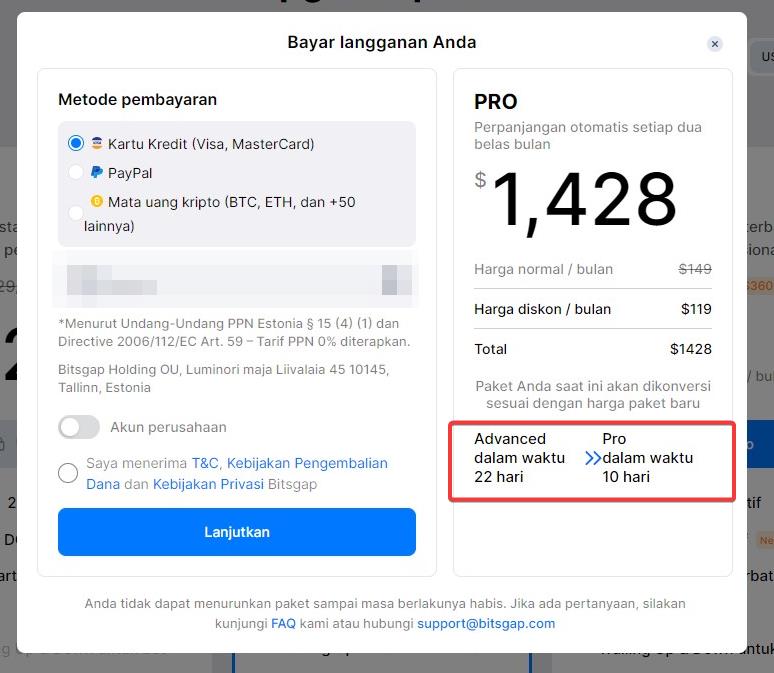
Task: Select the crypto currency radio option
Action: [x=76, y=212]
